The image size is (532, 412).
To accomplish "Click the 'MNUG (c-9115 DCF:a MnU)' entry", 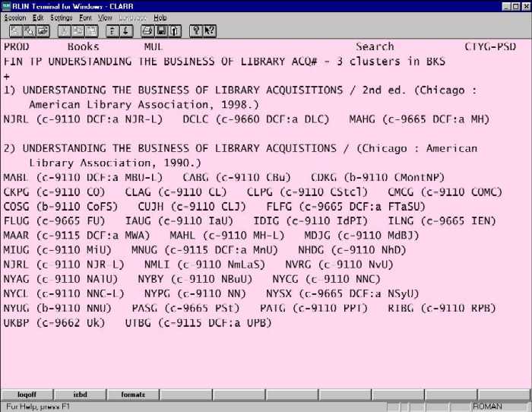I will [x=204, y=250].
